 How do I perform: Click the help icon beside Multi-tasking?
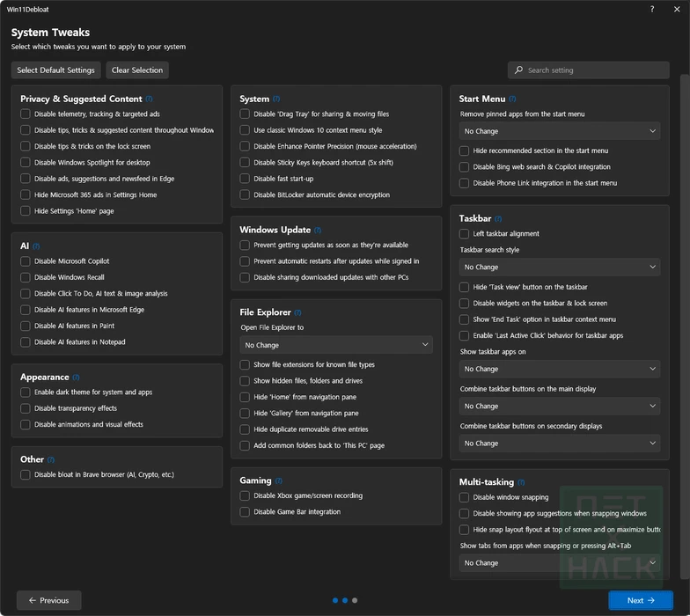[x=520, y=482]
